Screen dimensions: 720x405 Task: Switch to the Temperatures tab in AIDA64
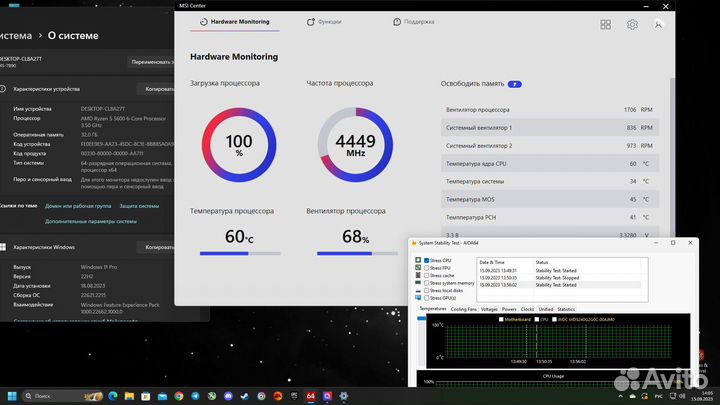(433, 309)
